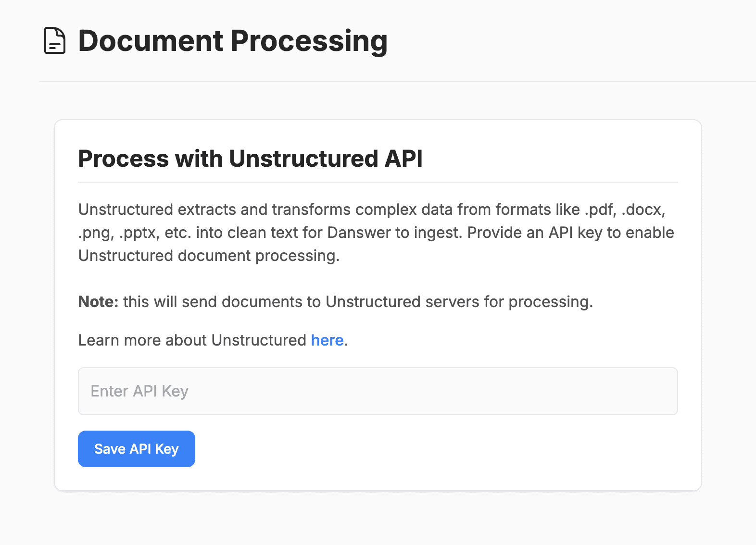Open the 'here' link about Unstructured
Image resolution: width=756 pixels, height=545 pixels.
pyautogui.click(x=328, y=340)
